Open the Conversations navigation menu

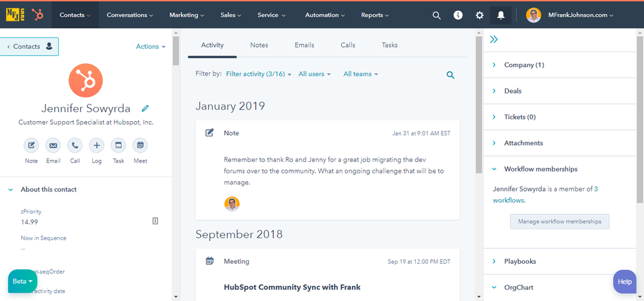(130, 15)
